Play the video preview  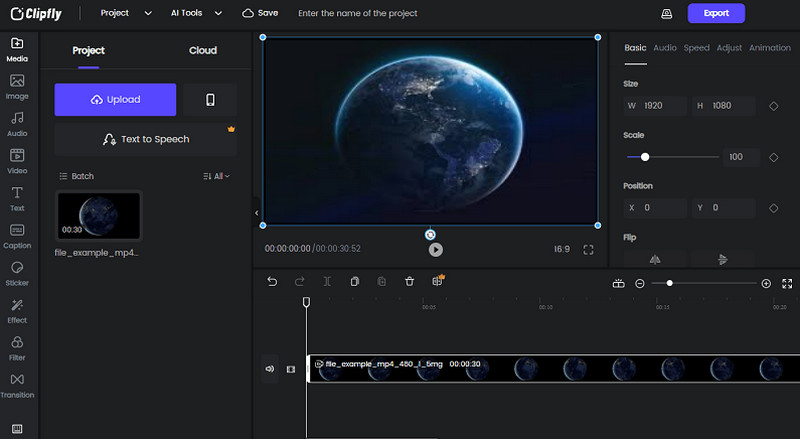point(435,250)
